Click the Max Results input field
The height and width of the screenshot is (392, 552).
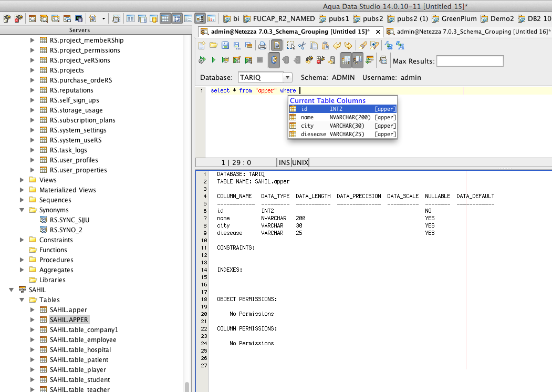470,61
